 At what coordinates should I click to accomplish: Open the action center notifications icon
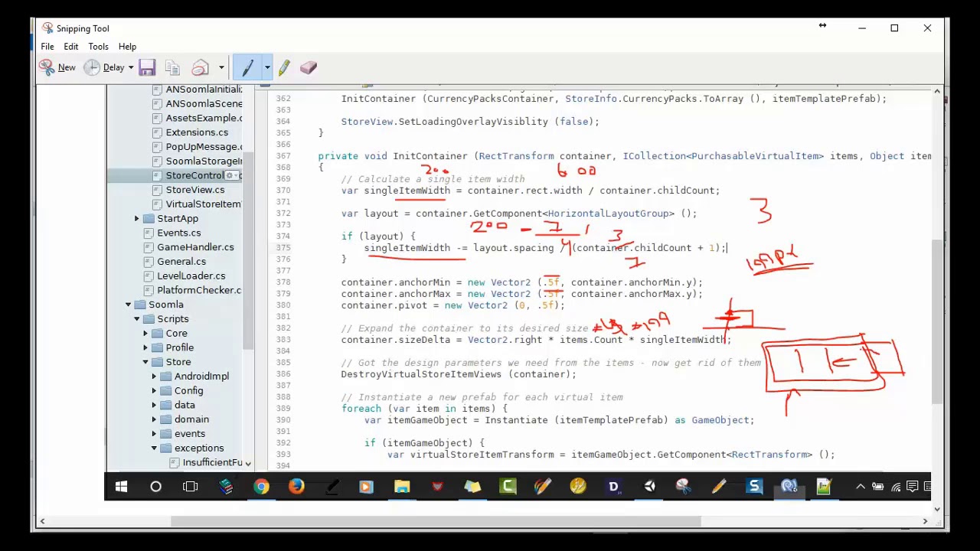pos(913,487)
